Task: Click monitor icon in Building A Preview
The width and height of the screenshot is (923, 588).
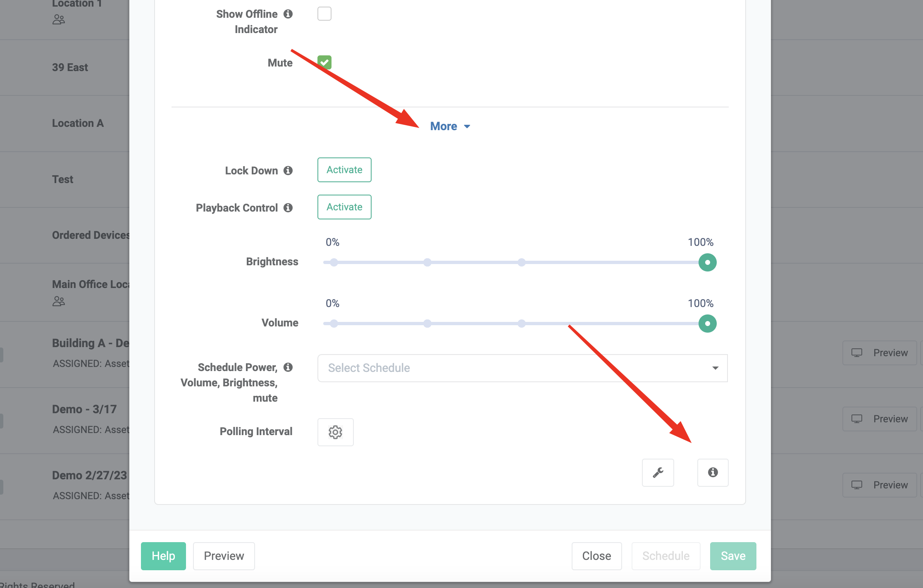Action: [857, 353]
